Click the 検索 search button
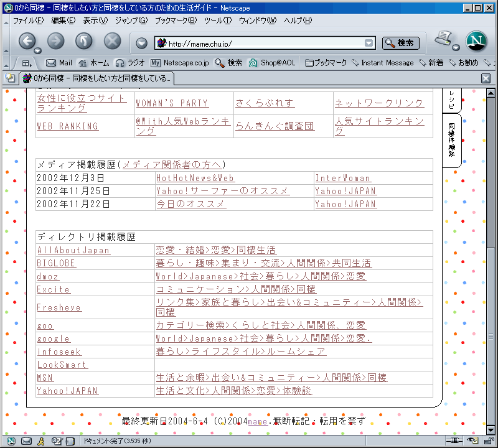The image size is (498, 448). pyautogui.click(x=400, y=43)
